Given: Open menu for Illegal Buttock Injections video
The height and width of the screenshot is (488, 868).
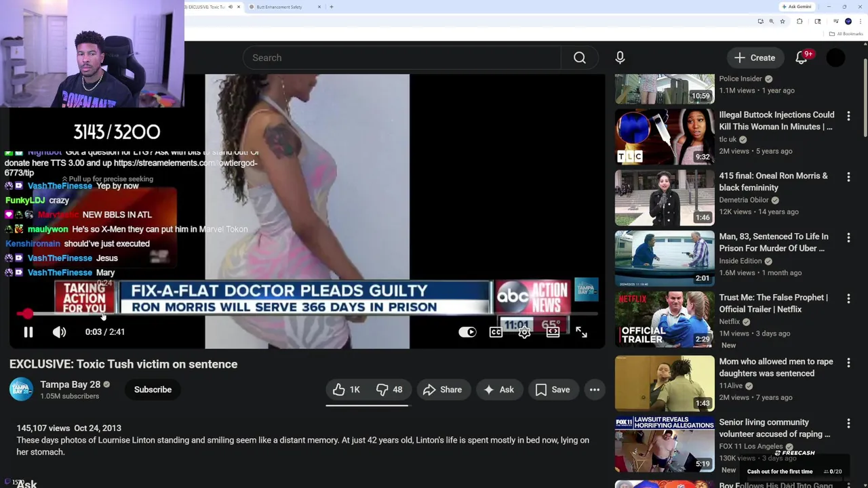Looking at the screenshot, I should (x=848, y=116).
